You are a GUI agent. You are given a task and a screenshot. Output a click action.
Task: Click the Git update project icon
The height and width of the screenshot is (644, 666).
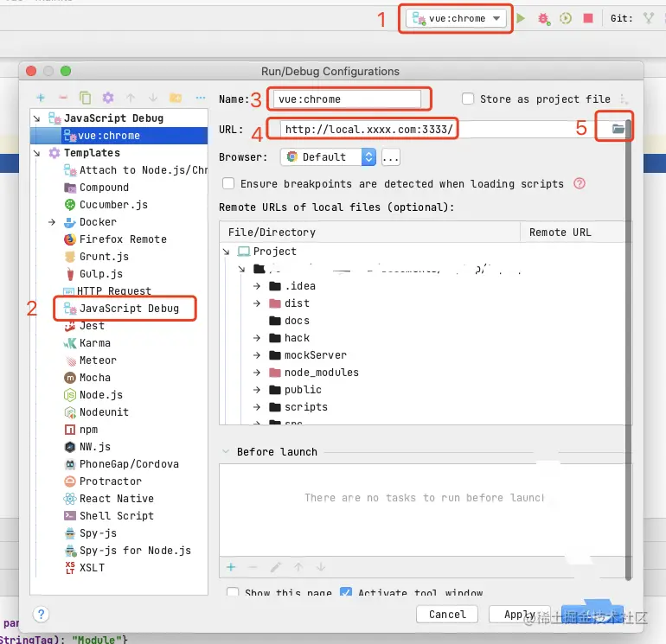(648, 18)
